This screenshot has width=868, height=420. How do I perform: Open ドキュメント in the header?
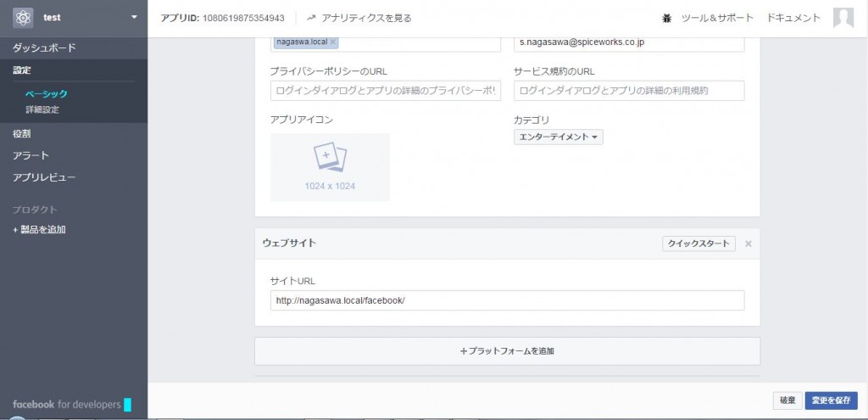[793, 19]
